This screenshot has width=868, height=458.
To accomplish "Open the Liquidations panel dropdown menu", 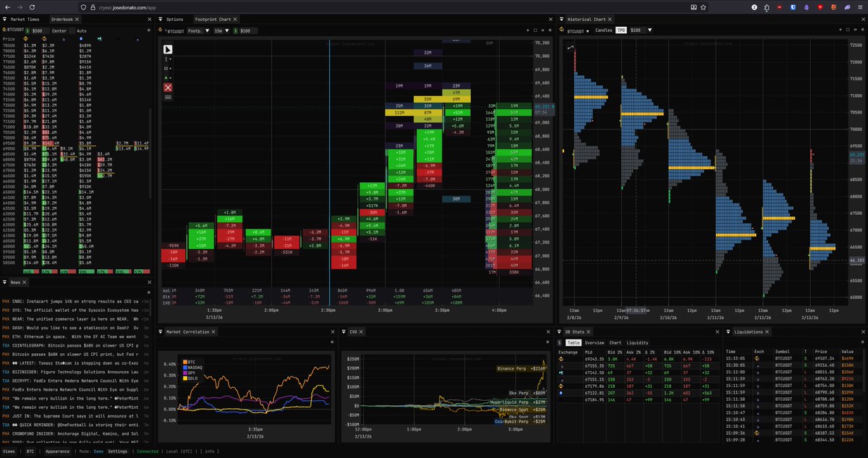I will pyautogui.click(x=728, y=331).
